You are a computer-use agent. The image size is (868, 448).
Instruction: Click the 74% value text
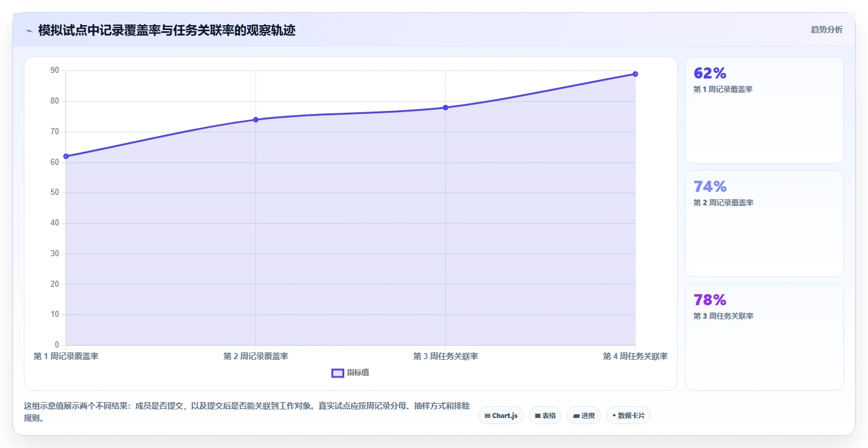click(x=709, y=186)
